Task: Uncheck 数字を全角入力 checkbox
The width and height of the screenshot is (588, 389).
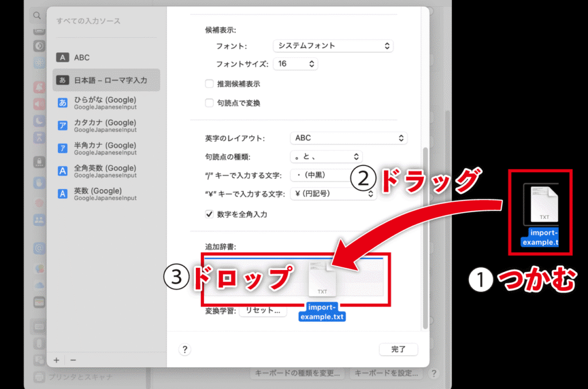Action: pos(210,214)
